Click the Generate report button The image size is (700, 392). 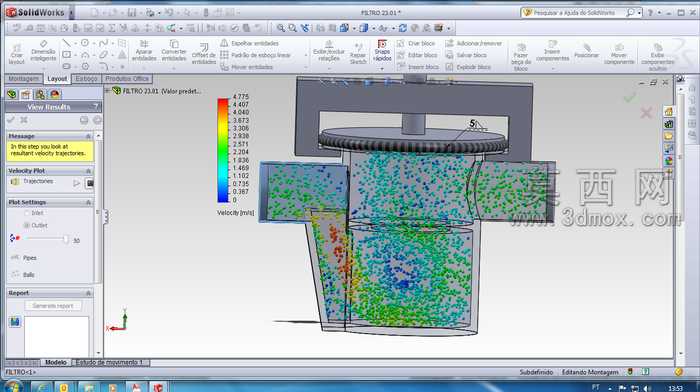[x=53, y=306]
